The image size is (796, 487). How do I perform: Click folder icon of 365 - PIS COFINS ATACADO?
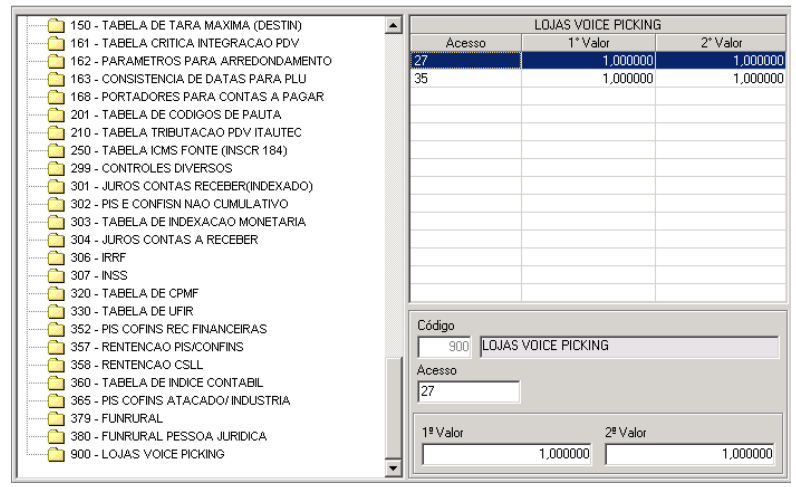(x=56, y=401)
